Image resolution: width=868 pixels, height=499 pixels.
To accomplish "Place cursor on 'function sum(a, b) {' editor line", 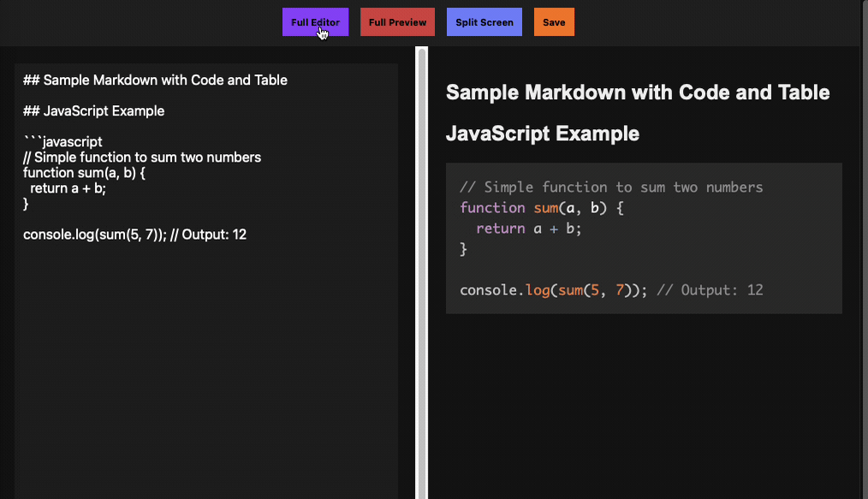I will click(85, 173).
